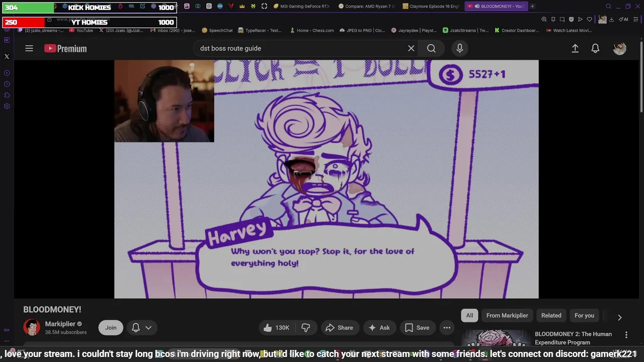The image size is (644, 362).
Task: Open Inbox (290) Gmail bookmark
Action: (x=173, y=30)
